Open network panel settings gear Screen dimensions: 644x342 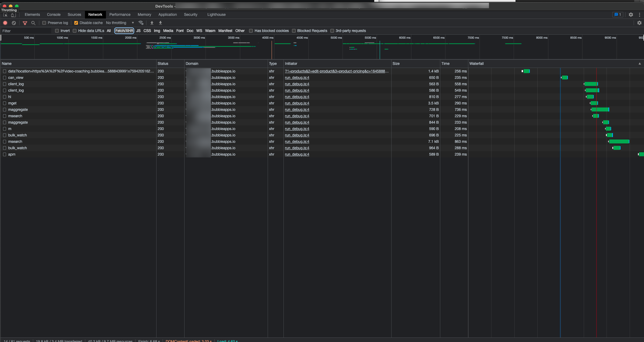(639, 23)
